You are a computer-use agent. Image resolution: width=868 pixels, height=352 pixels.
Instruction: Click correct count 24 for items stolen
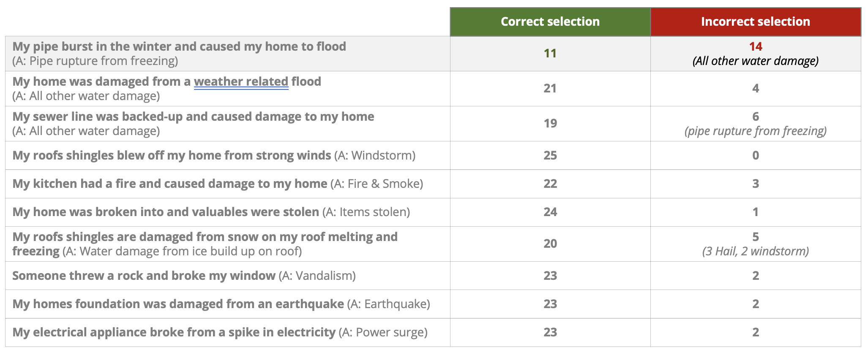550,212
